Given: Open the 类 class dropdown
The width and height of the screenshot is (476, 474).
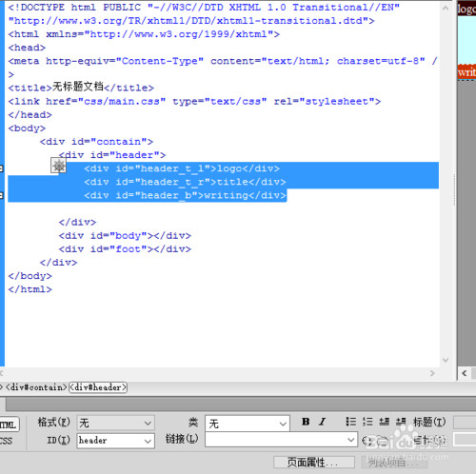Looking at the screenshot, I should click(248, 424).
